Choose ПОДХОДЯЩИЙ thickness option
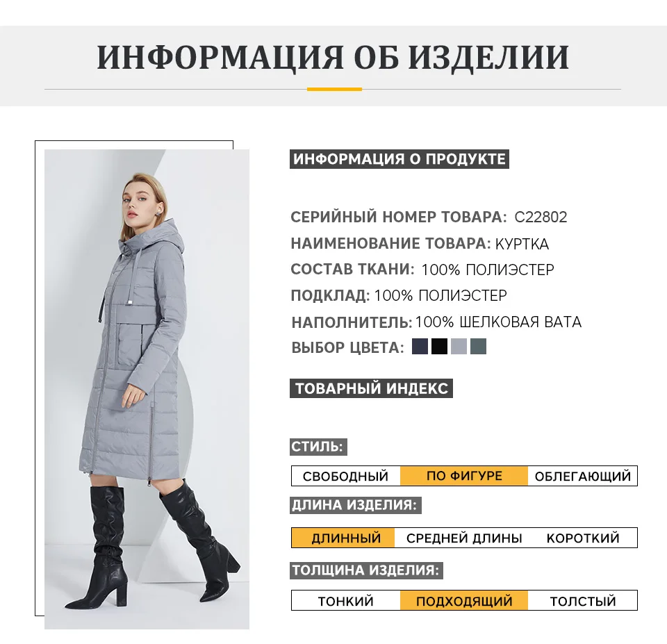 point(464,601)
